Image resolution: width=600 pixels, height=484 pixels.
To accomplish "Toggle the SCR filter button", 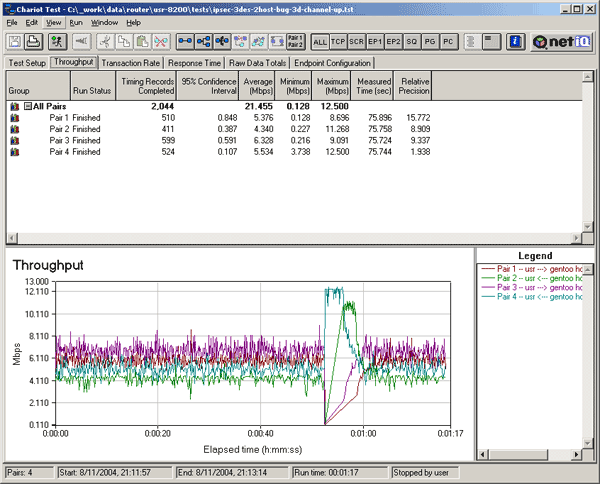I will click(x=358, y=42).
